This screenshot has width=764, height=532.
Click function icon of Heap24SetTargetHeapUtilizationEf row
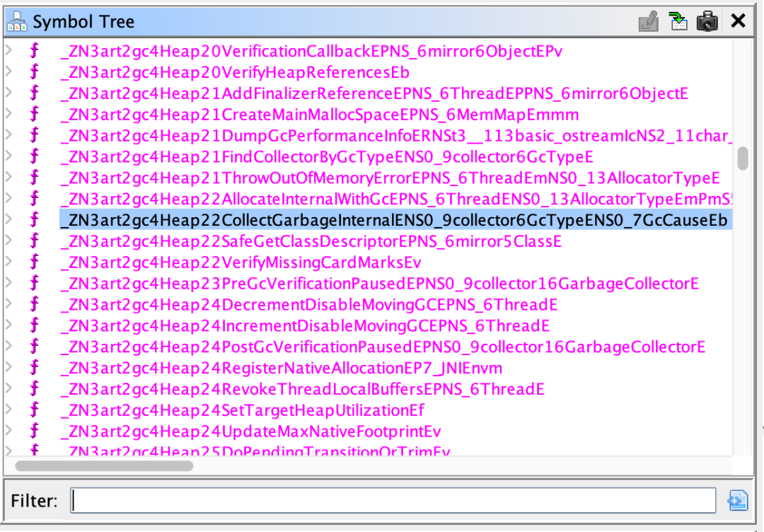[34, 410]
